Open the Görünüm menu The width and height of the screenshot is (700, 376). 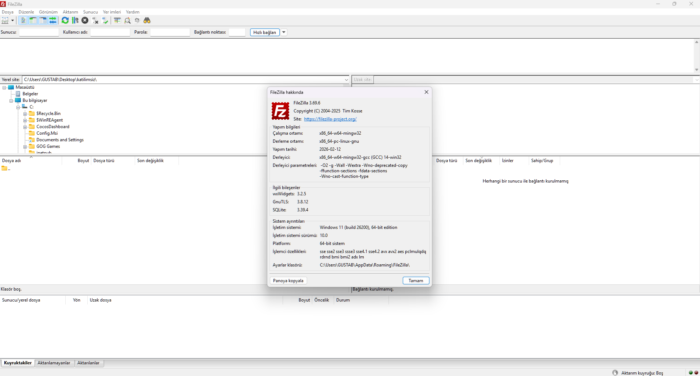(x=48, y=12)
